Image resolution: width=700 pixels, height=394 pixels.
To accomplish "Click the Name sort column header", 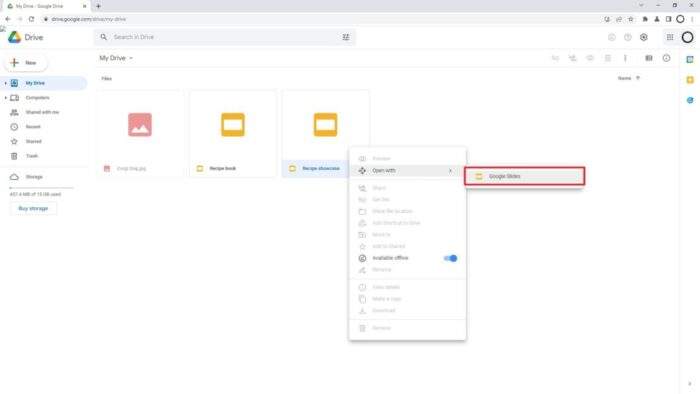I will [624, 78].
